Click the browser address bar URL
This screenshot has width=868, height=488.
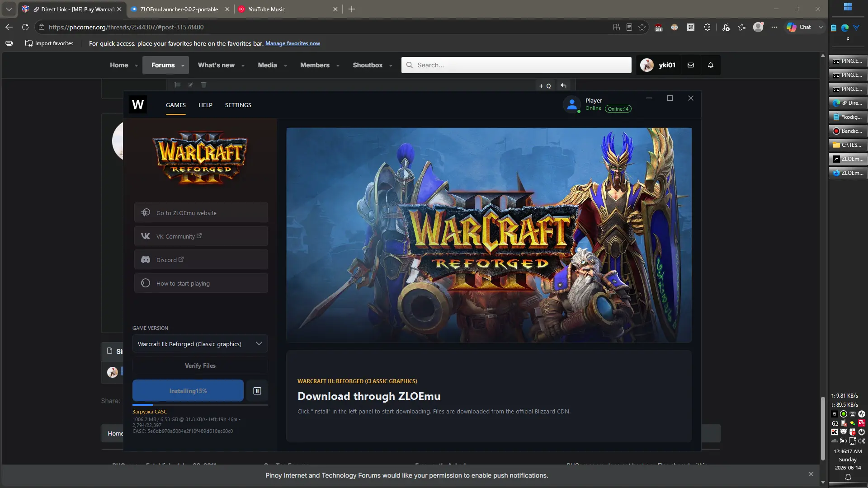click(126, 27)
